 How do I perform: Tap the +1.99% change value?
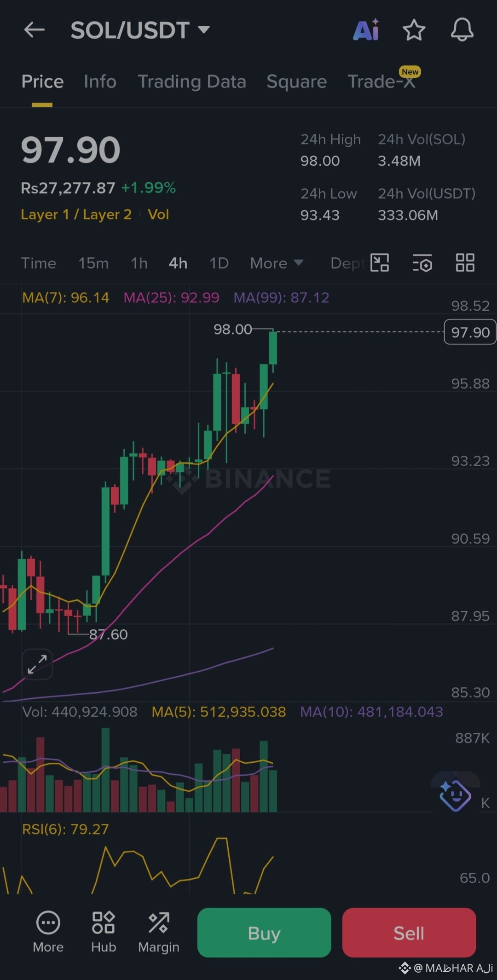149,188
